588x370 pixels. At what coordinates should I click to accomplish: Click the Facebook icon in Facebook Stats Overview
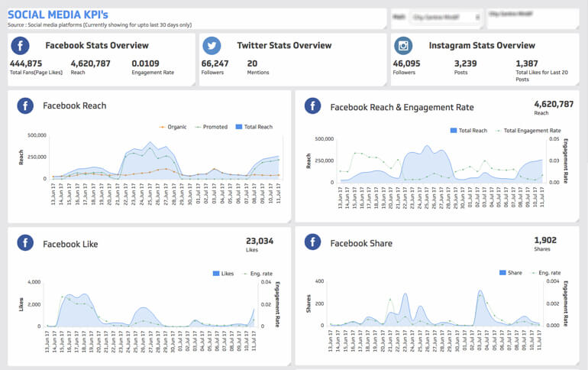tap(20, 46)
